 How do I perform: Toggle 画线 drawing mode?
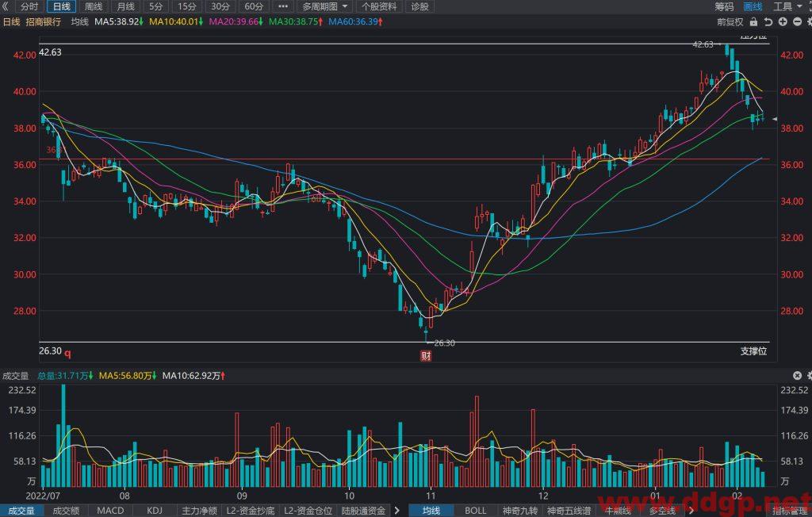click(753, 6)
